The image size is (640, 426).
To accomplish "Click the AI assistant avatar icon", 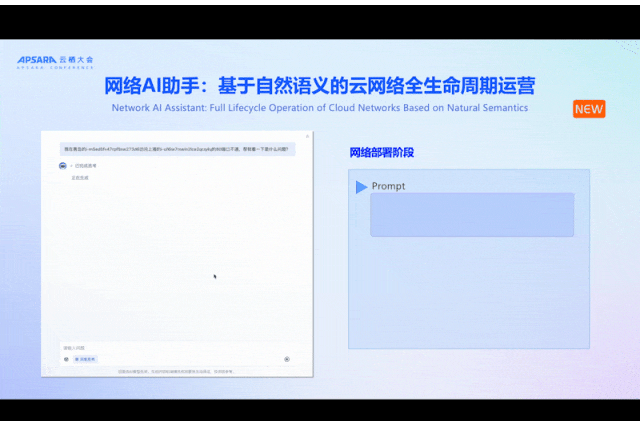I will point(63,166).
